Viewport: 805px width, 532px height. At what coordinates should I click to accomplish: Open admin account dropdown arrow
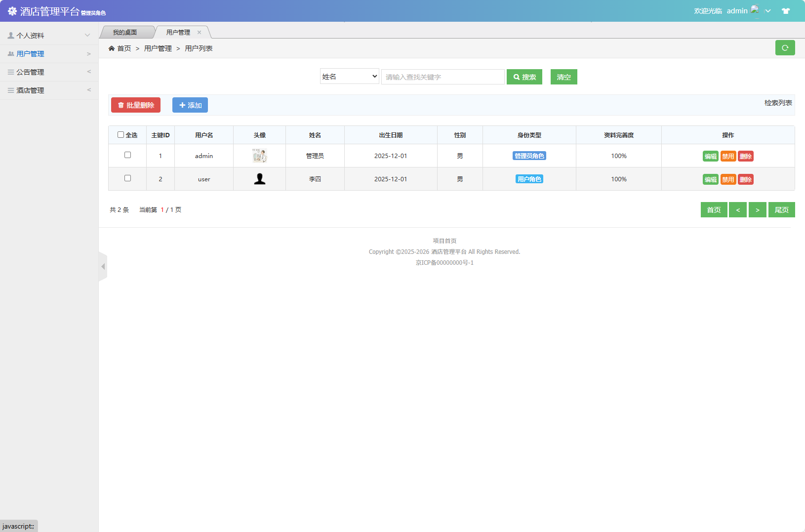[767, 10]
